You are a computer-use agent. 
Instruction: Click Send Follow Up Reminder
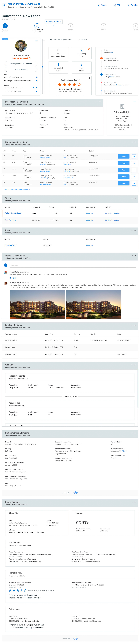(x=61, y=40)
